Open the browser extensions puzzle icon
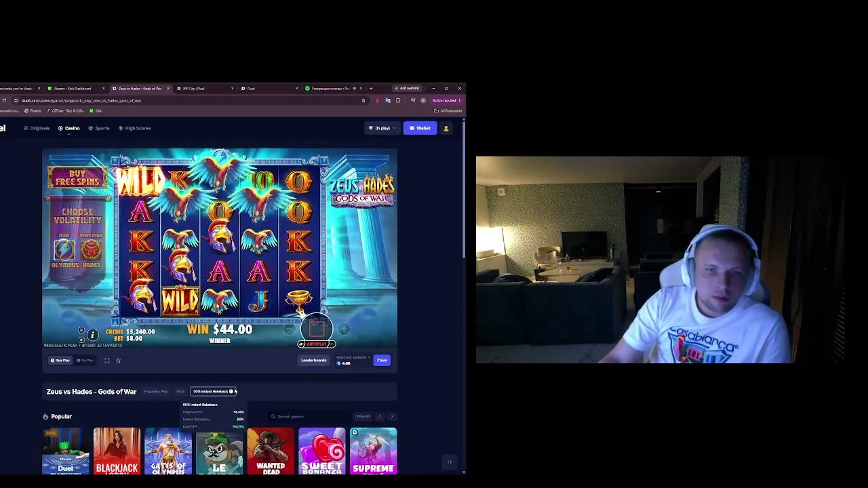 click(398, 100)
